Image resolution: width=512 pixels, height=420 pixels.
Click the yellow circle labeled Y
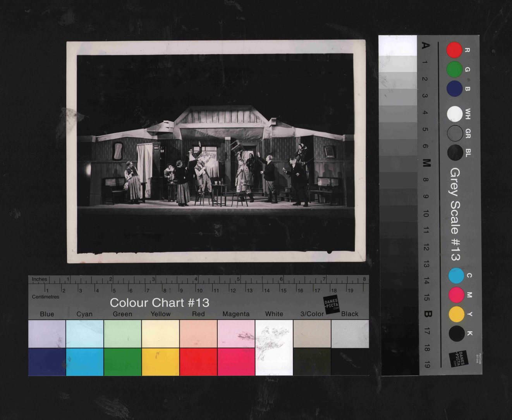click(456, 314)
